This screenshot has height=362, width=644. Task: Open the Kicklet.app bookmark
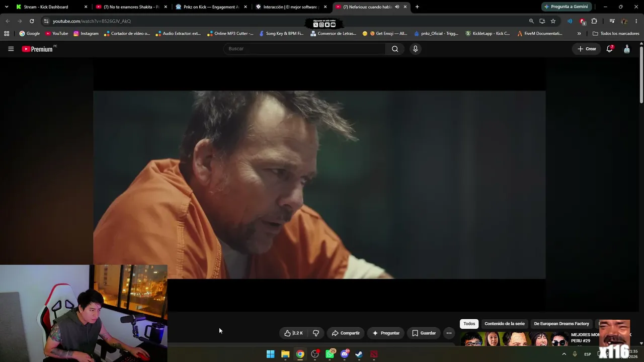[x=488, y=34]
